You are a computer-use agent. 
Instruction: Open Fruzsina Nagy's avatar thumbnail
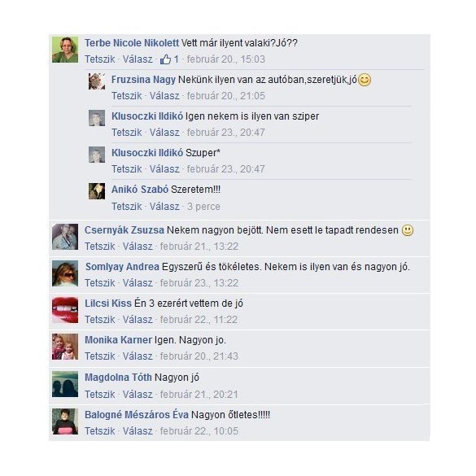pyautogui.click(x=97, y=81)
